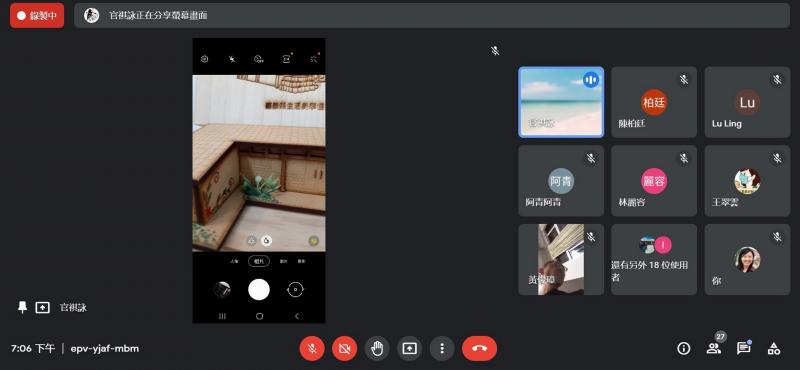Select the 阿青阿青 participant tile

click(x=561, y=181)
